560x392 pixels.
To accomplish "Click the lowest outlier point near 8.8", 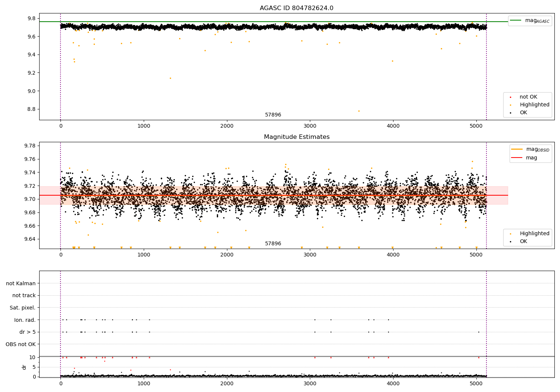I will coord(359,111).
